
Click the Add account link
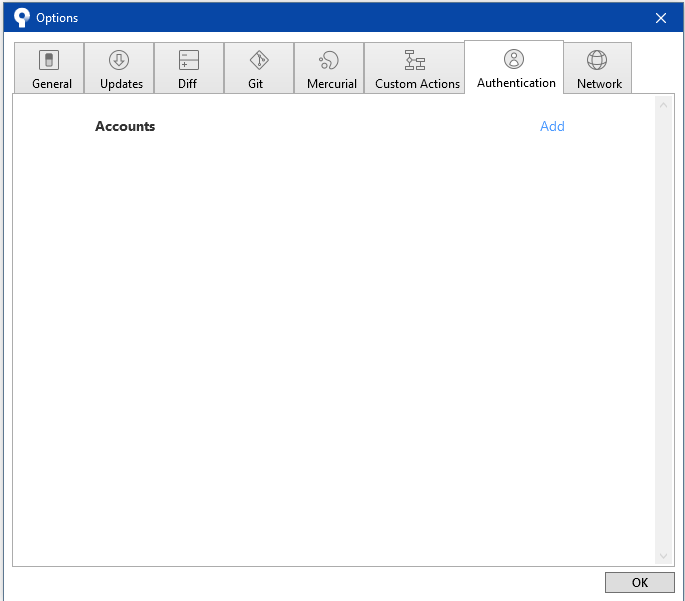(x=552, y=126)
